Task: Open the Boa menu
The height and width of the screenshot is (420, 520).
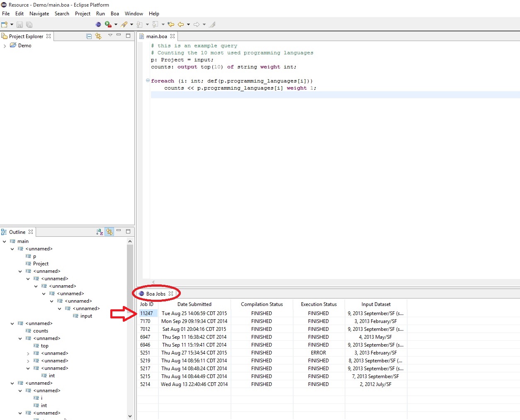Action: coord(114,14)
